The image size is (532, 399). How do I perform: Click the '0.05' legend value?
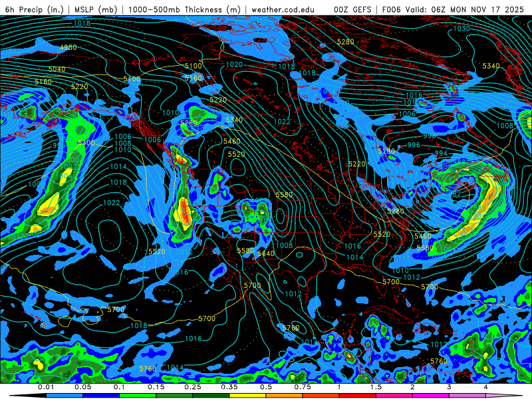click(x=82, y=387)
